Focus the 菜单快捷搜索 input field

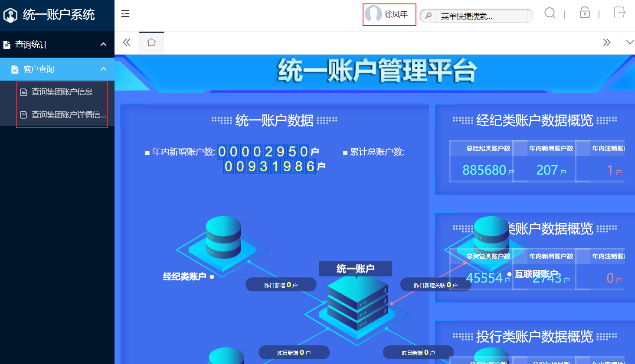pos(481,16)
